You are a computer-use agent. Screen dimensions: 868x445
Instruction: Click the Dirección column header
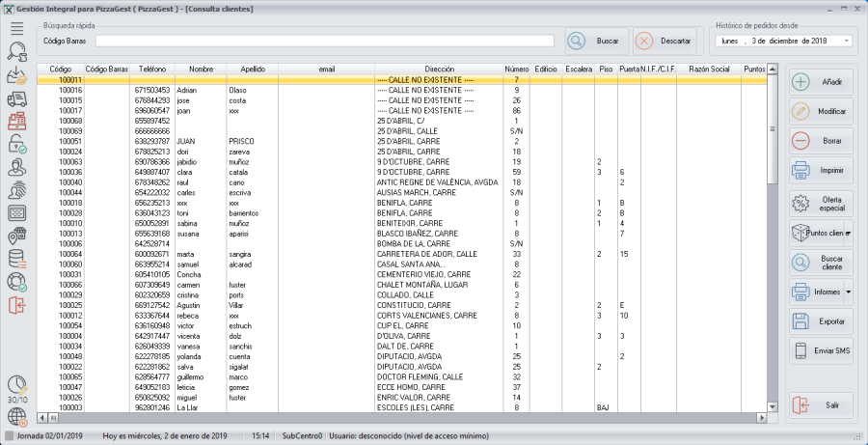pyautogui.click(x=439, y=70)
